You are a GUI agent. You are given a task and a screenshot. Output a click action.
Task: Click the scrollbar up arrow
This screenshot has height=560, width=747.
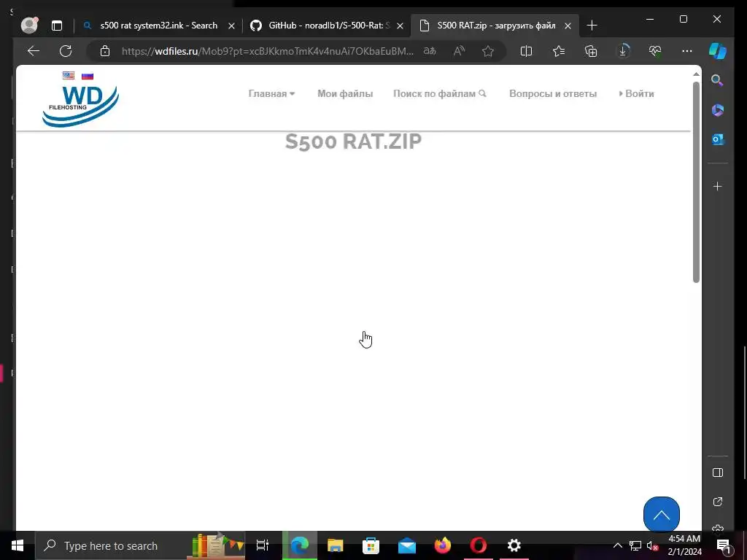[696, 74]
